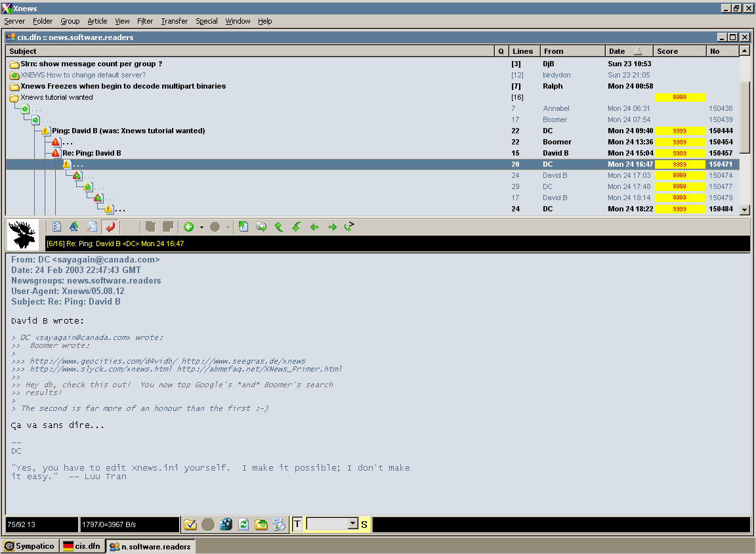Collapse the 'Xnews tutorial wanted' thread
This screenshot has width=756, height=554.
tap(14, 97)
